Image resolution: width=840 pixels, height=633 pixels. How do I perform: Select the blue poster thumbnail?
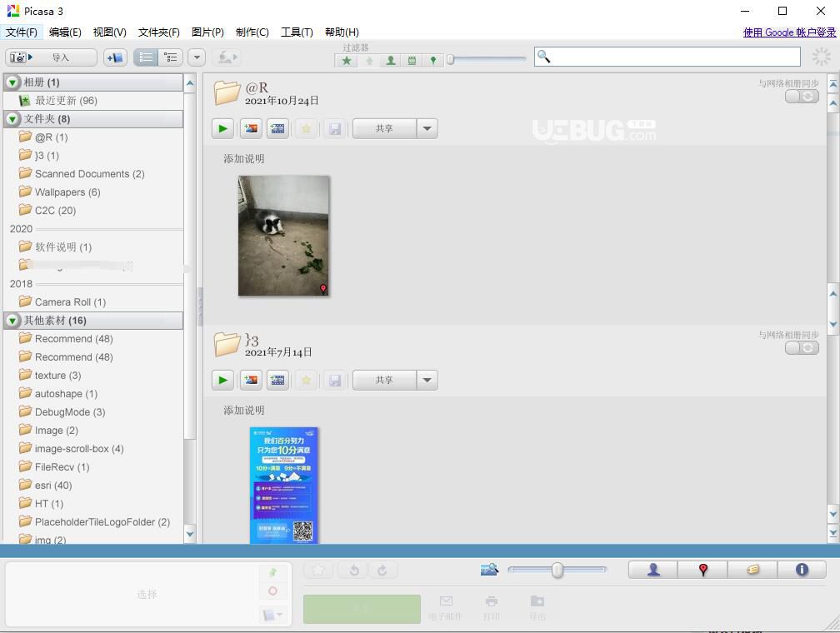284,486
